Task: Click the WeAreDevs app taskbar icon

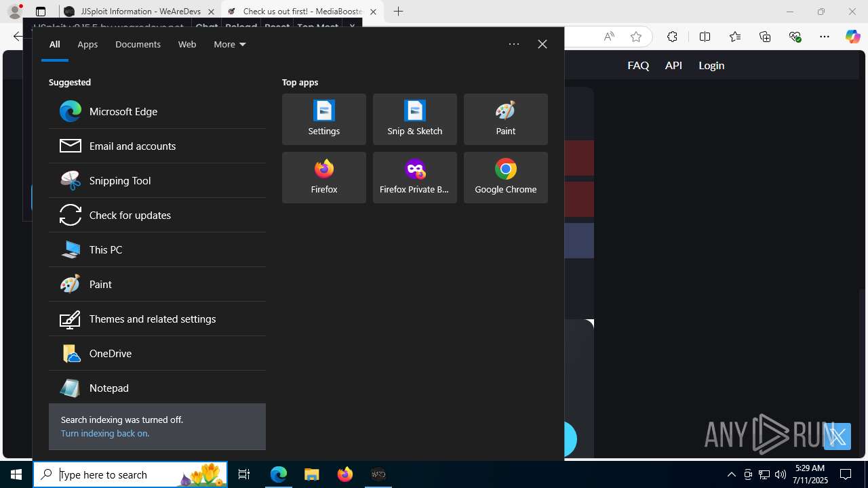Action: click(x=378, y=474)
